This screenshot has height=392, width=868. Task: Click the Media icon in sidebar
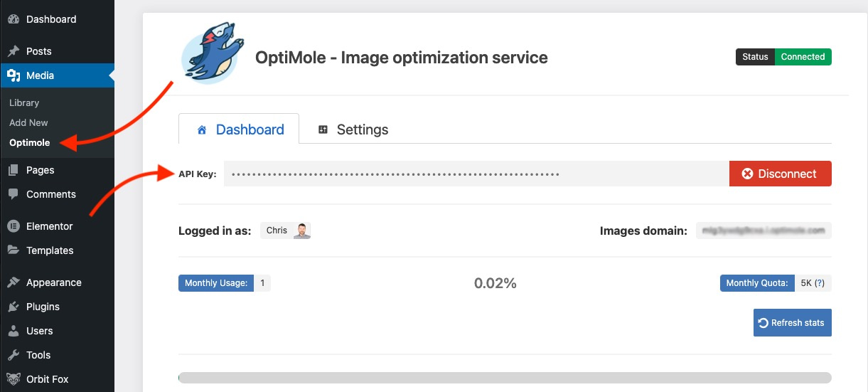click(13, 75)
